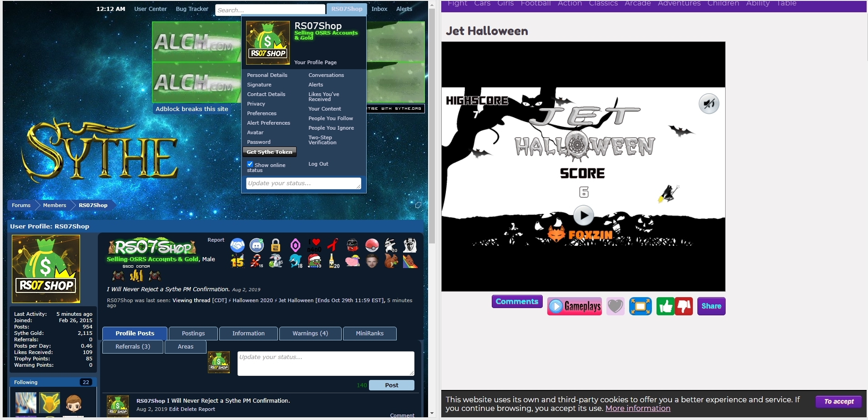Click the pink hippo badge icon
The image size is (868, 420).
(353, 261)
